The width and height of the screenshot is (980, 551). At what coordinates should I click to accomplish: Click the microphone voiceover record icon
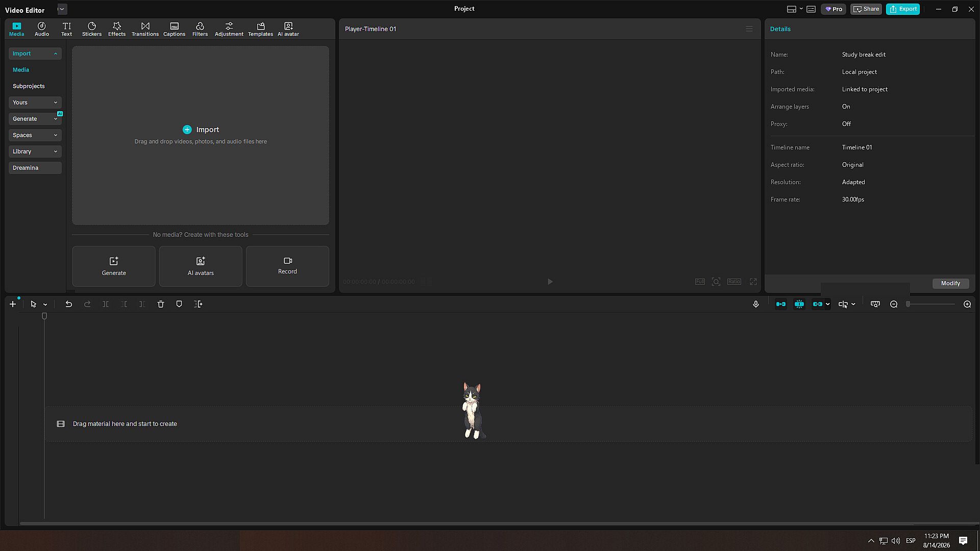[756, 304]
